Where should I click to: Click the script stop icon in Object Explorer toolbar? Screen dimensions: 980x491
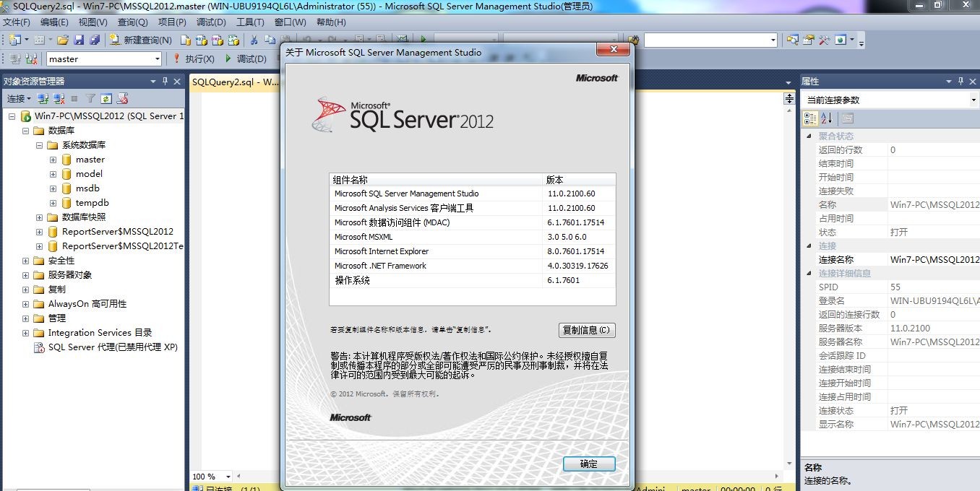pyautogui.click(x=122, y=98)
